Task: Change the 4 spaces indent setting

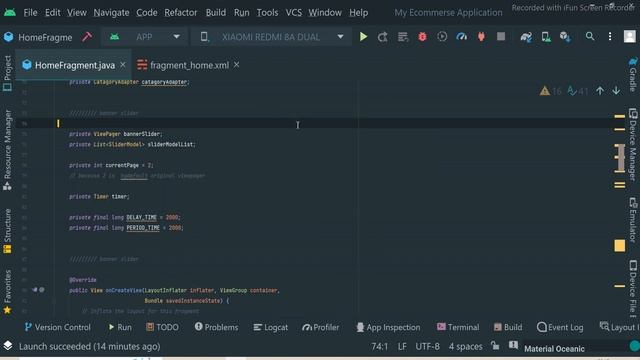Action: tap(465, 347)
